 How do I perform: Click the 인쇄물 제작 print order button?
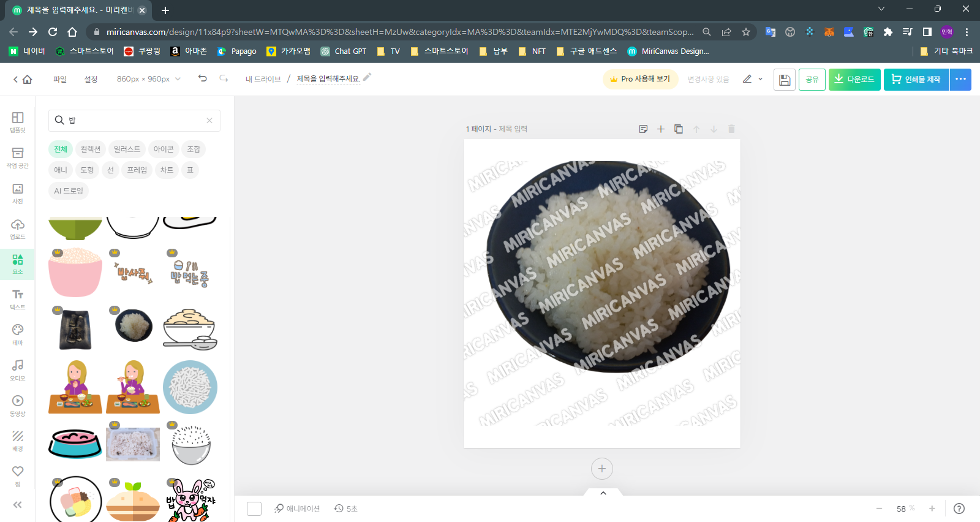[x=916, y=80]
